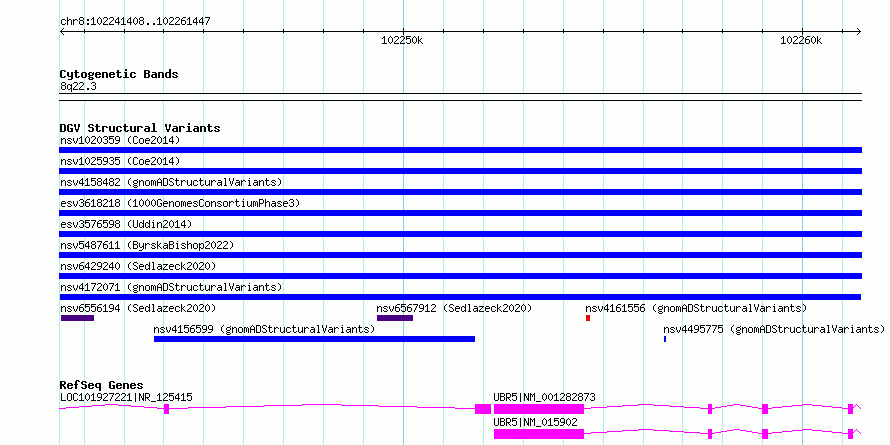This screenshot has height=445, width=890.
Task: Click the DGV Structural Variants track title
Action: point(140,128)
